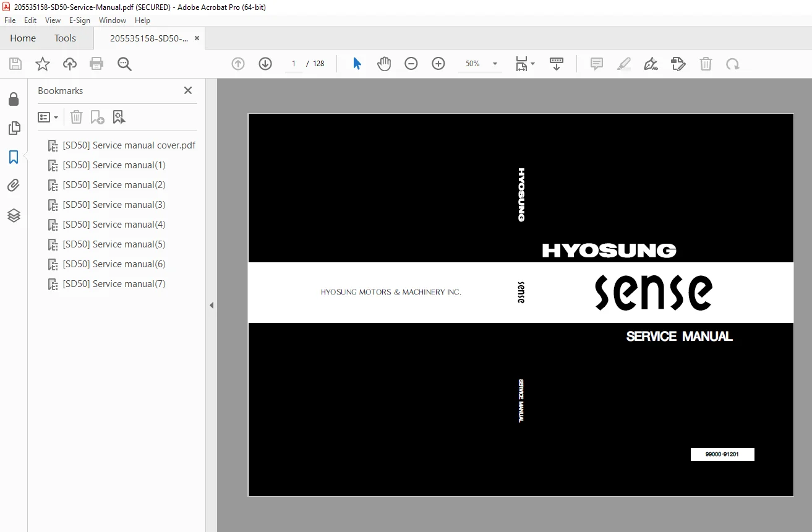Open the View menu
Viewport: 812px width, 532px height.
click(x=53, y=20)
